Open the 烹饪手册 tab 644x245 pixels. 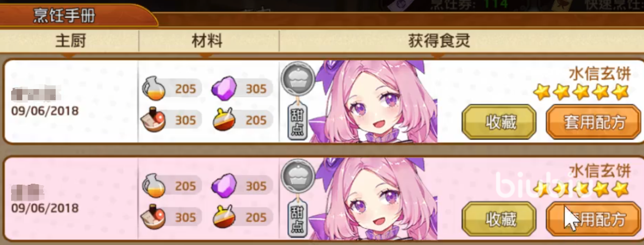click(x=64, y=15)
